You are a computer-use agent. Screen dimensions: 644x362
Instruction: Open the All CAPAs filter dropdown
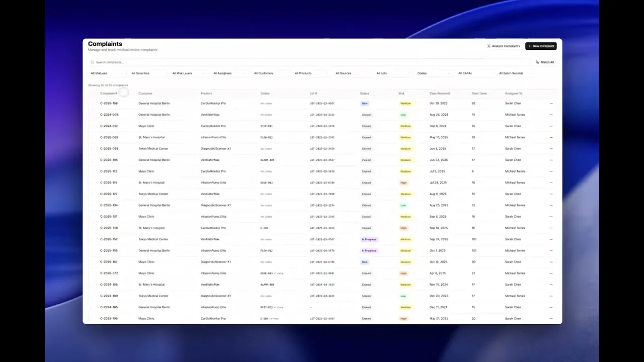click(474, 73)
